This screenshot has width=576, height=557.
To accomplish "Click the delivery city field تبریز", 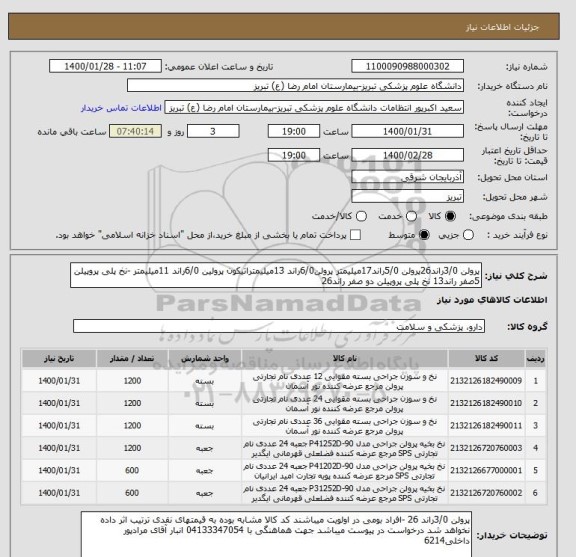I will tap(407, 196).
